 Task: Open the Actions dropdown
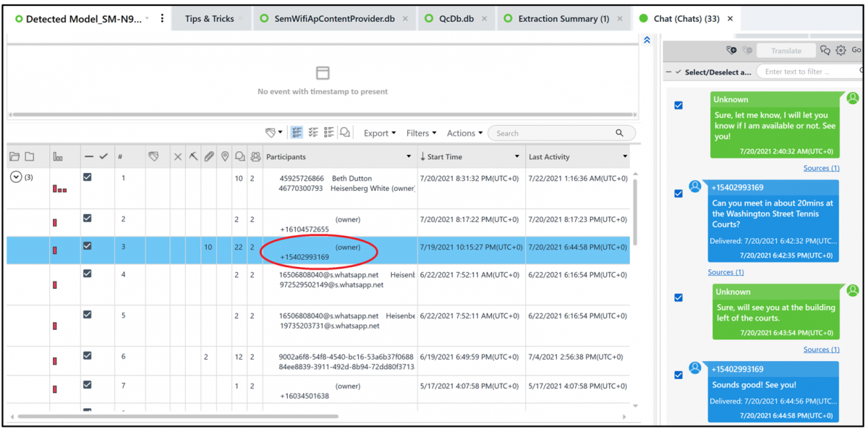pos(464,132)
